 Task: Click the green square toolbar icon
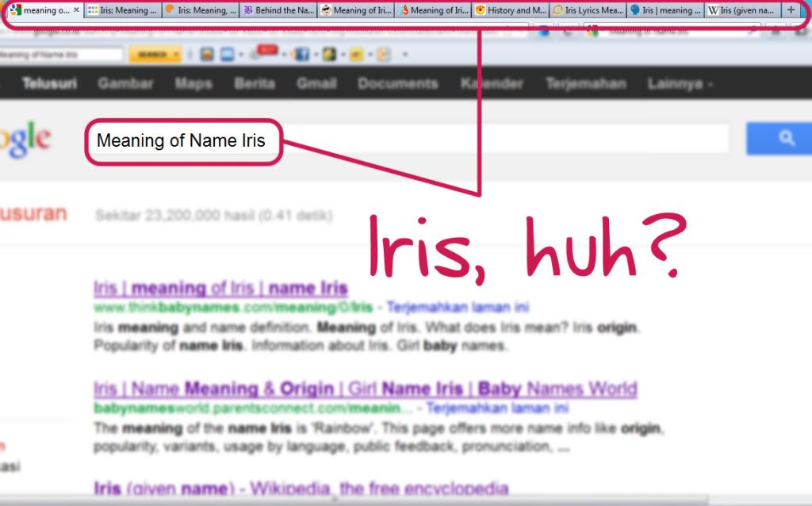[x=329, y=54]
